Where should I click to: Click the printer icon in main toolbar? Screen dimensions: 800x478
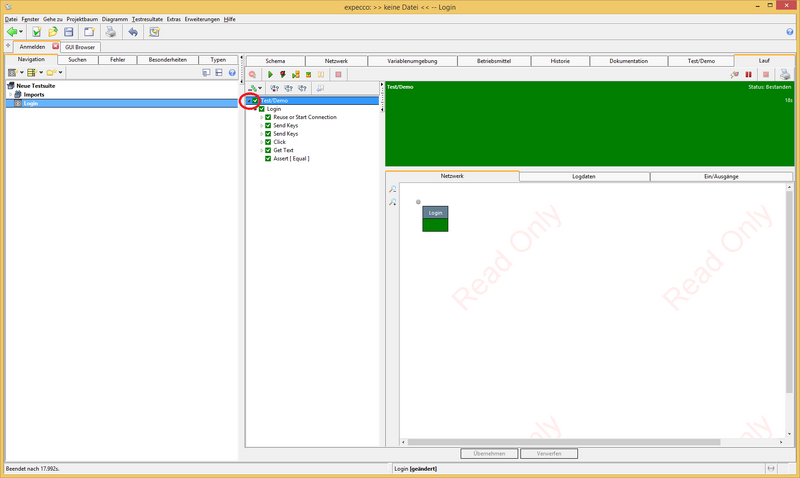(111, 32)
